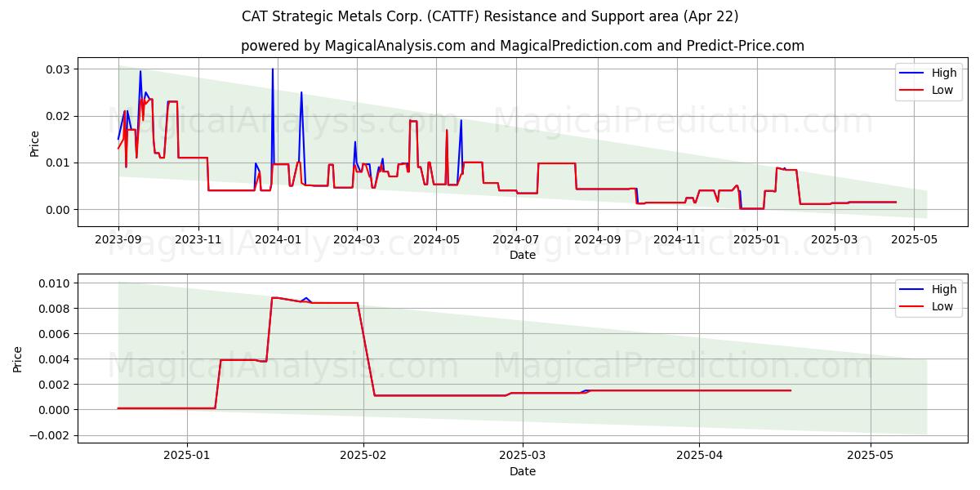
Task: Click the '0.000' y-axis value in the bottom chart
Action: pos(56,410)
